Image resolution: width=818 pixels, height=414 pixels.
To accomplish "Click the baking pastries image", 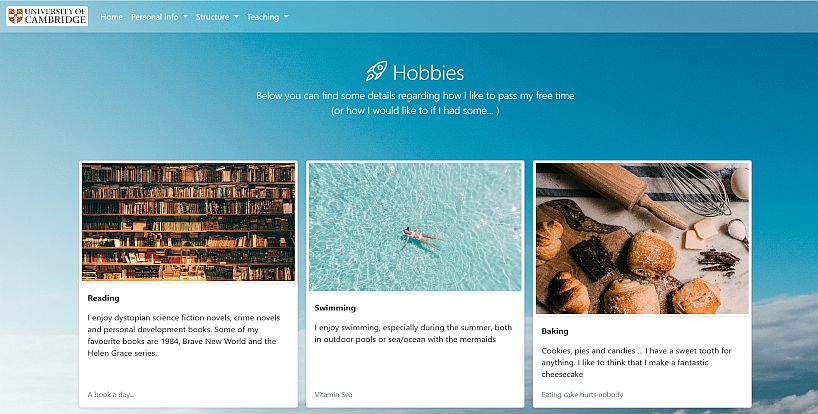I will [x=643, y=238].
